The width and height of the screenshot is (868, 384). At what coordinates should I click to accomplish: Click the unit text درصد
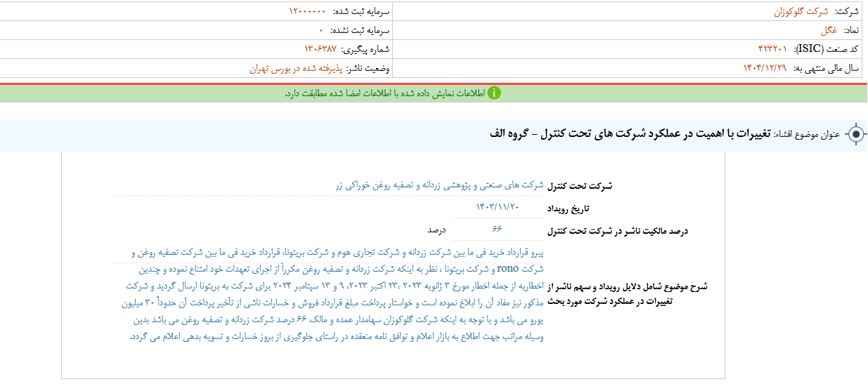click(x=437, y=230)
